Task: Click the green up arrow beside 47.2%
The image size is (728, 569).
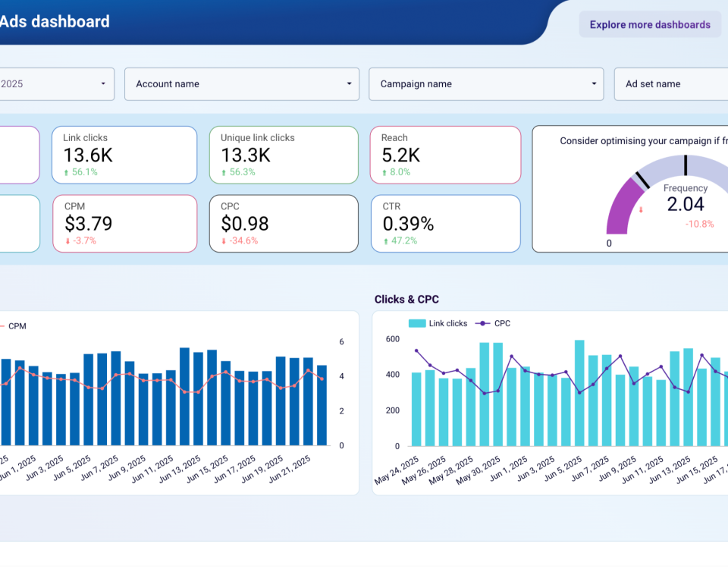Action: (386, 241)
